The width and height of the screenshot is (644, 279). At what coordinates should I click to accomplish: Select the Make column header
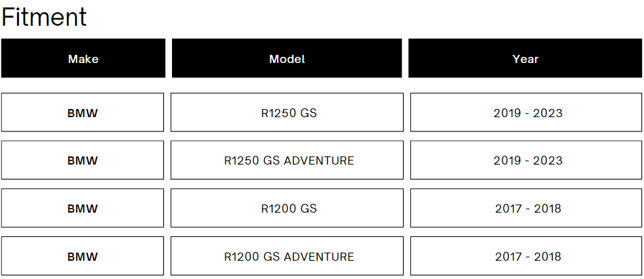(83, 58)
